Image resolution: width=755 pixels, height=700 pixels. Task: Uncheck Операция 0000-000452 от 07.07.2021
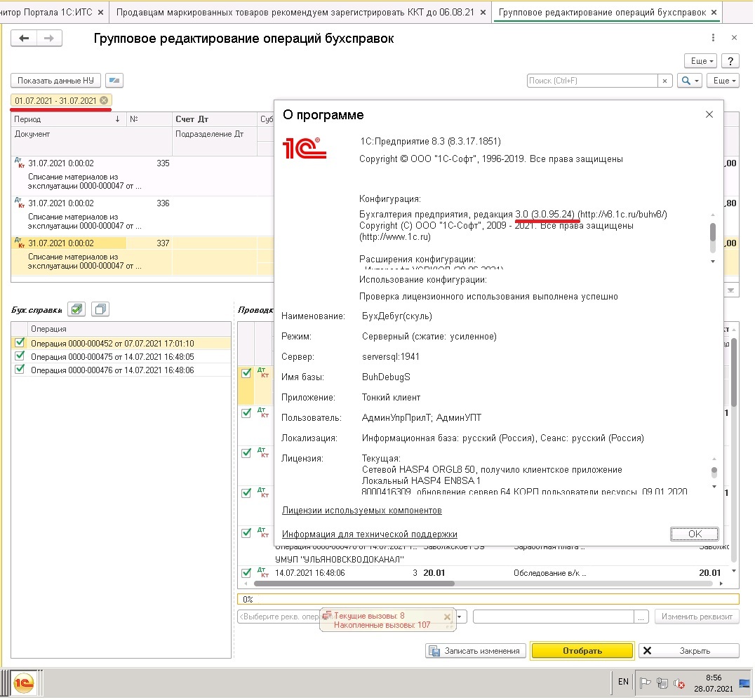(20, 343)
